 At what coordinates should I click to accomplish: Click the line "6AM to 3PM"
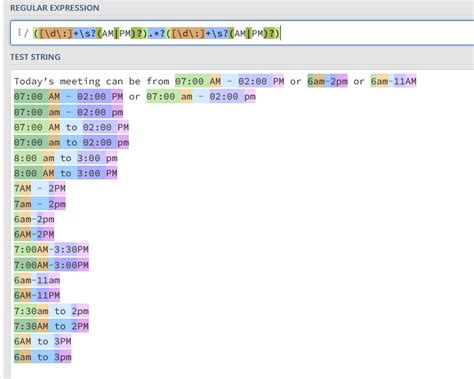(x=43, y=341)
